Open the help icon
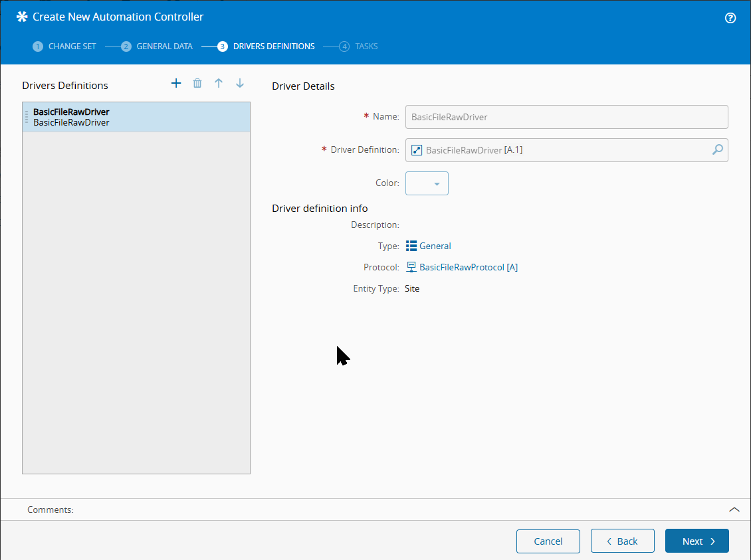The width and height of the screenshot is (751, 560). [x=730, y=18]
